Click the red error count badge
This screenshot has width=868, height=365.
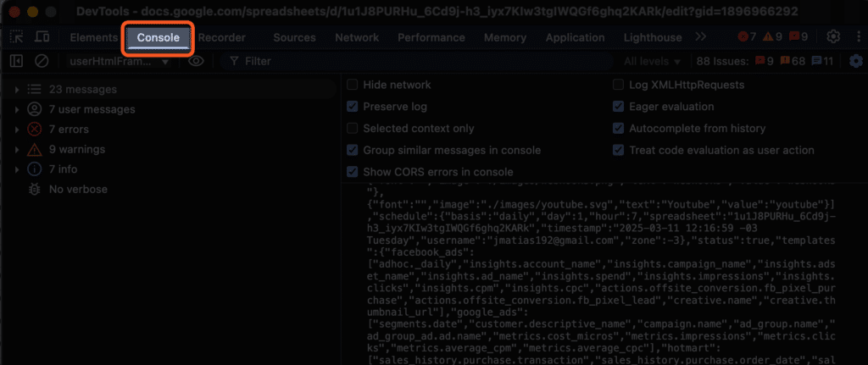point(747,37)
